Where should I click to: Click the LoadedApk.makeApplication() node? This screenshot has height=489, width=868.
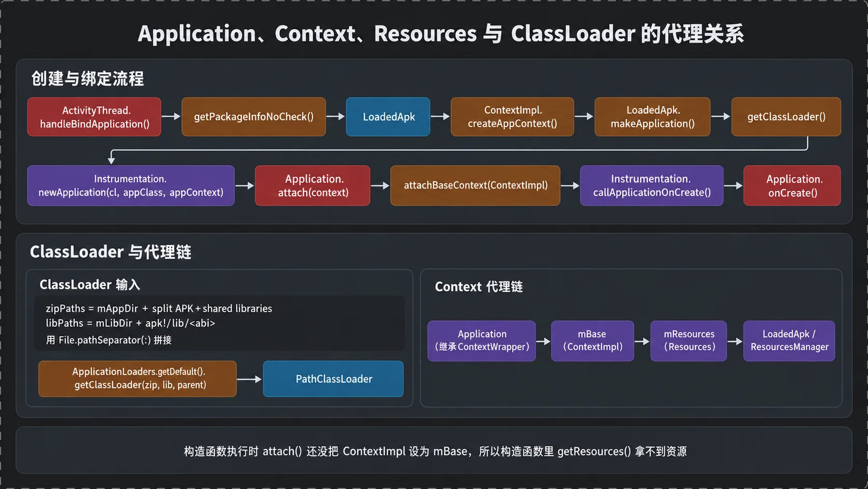[653, 117]
